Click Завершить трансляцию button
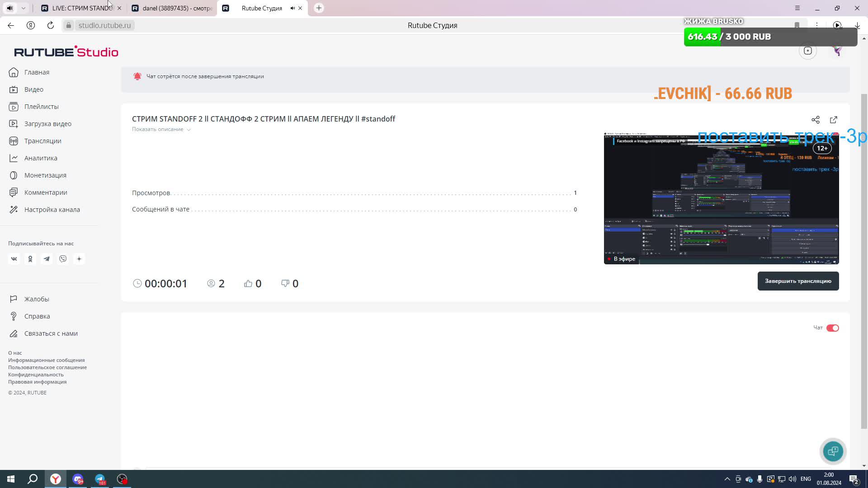Screen dimensions: 868x488 798,281
